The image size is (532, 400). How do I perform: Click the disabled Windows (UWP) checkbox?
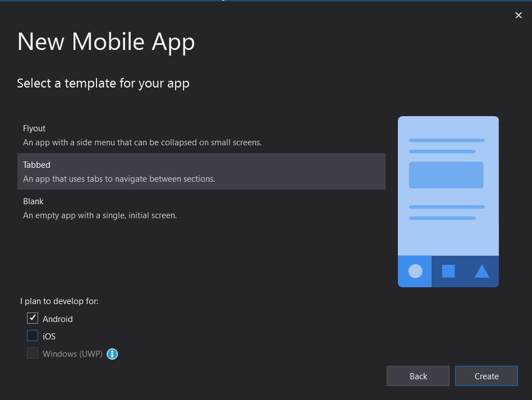pyautogui.click(x=33, y=353)
